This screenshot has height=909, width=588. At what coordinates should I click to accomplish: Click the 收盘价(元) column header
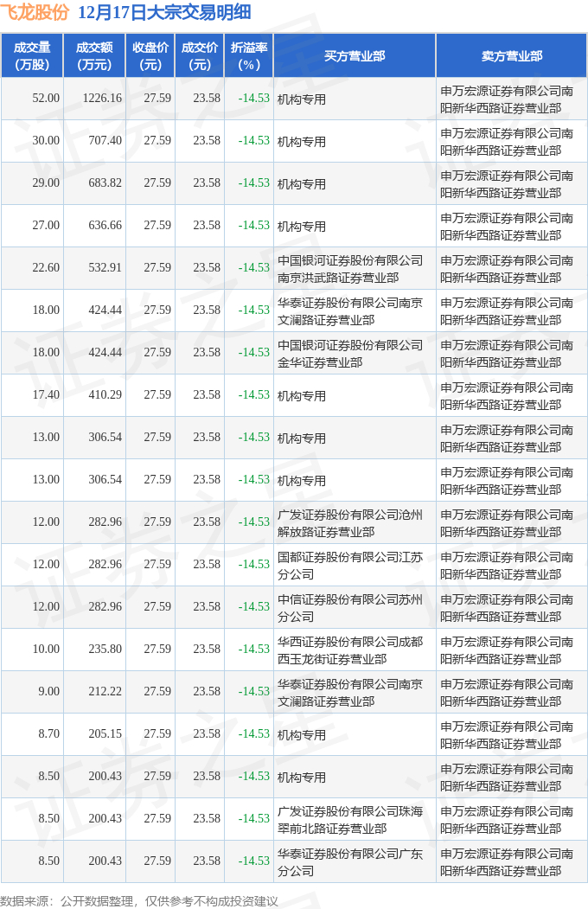click(x=150, y=56)
